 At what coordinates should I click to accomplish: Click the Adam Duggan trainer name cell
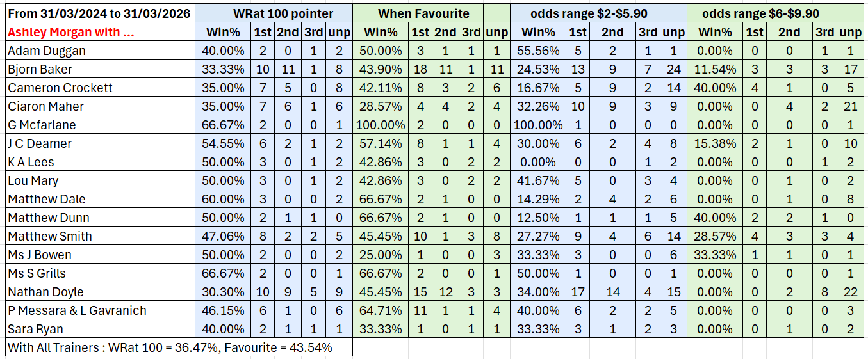click(47, 51)
